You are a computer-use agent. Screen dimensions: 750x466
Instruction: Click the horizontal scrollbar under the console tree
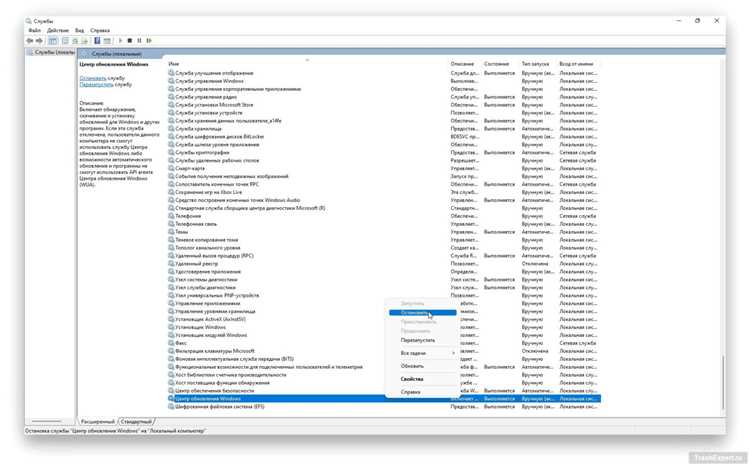click(x=46, y=422)
